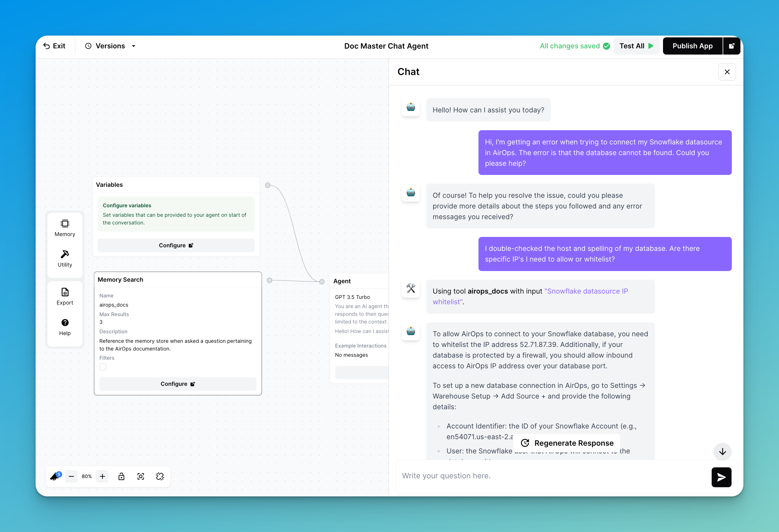
Task: Send message with arrow button
Action: point(721,477)
